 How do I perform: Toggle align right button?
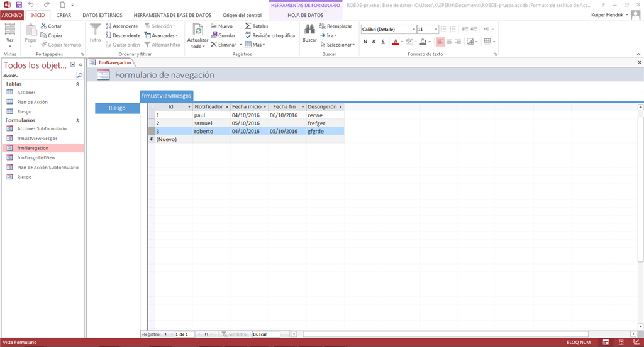(x=458, y=42)
